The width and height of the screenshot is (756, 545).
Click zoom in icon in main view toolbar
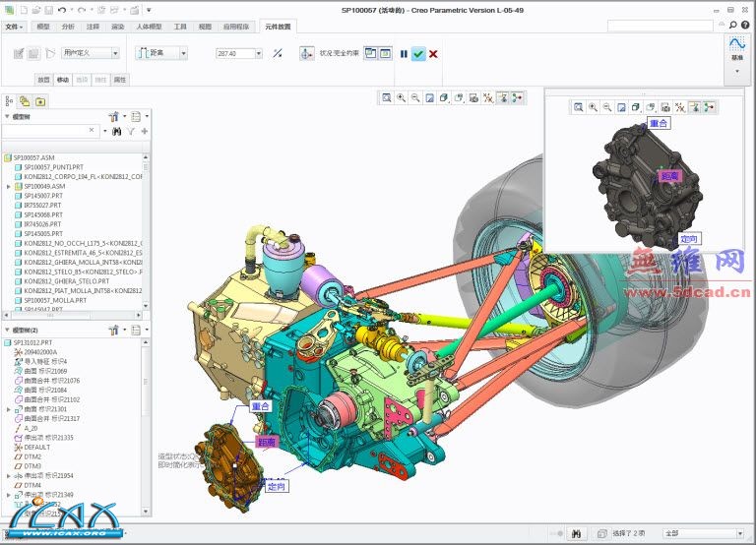point(402,97)
